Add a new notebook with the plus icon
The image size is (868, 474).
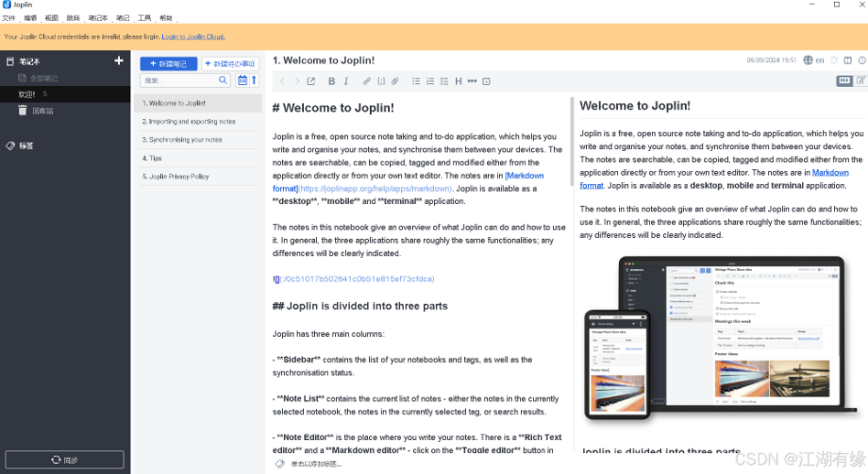click(119, 60)
